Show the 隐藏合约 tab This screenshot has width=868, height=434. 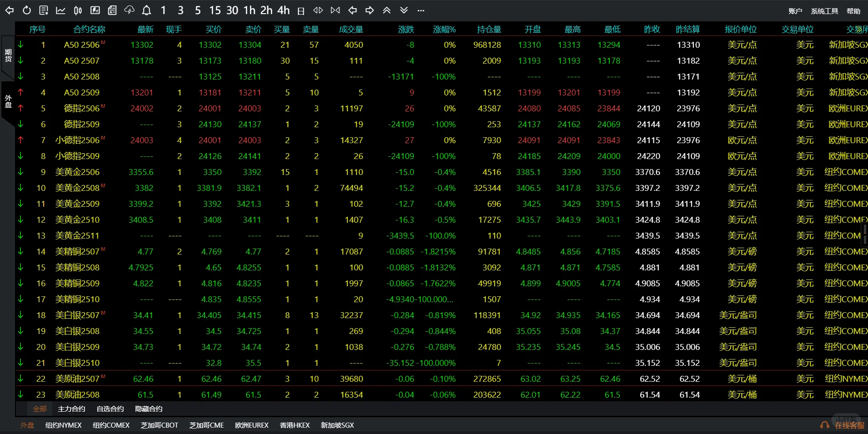(x=149, y=409)
